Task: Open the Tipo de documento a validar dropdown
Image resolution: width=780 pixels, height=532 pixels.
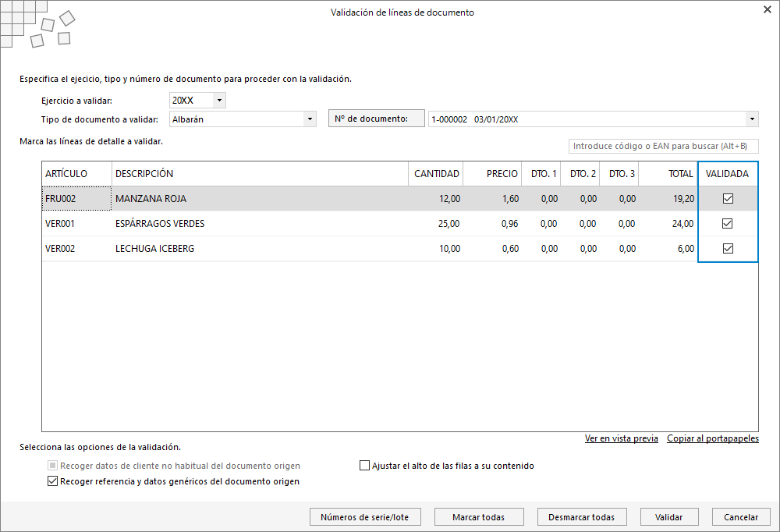Action: click(x=310, y=119)
